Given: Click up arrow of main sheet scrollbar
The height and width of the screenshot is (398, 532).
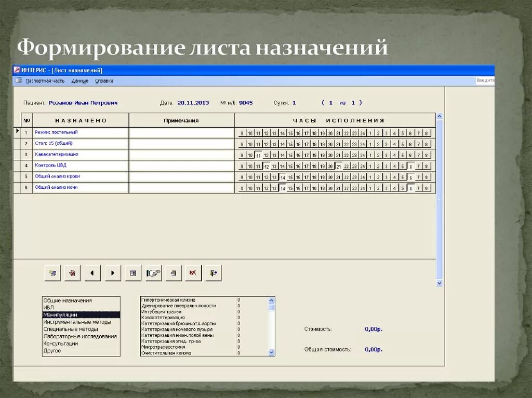Looking at the screenshot, I should pyautogui.click(x=440, y=116).
